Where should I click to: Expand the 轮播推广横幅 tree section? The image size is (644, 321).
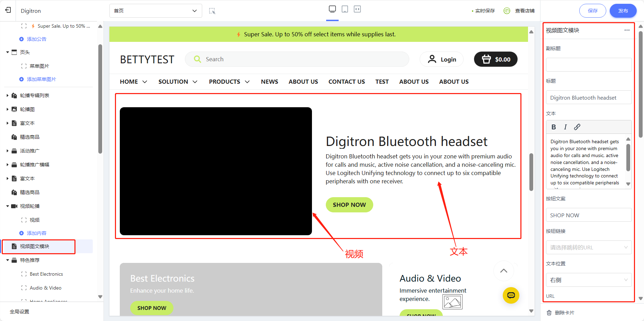click(8, 165)
